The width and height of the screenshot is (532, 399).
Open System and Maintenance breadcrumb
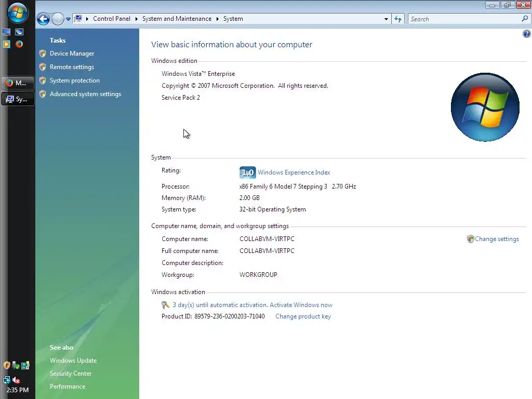[x=177, y=19]
